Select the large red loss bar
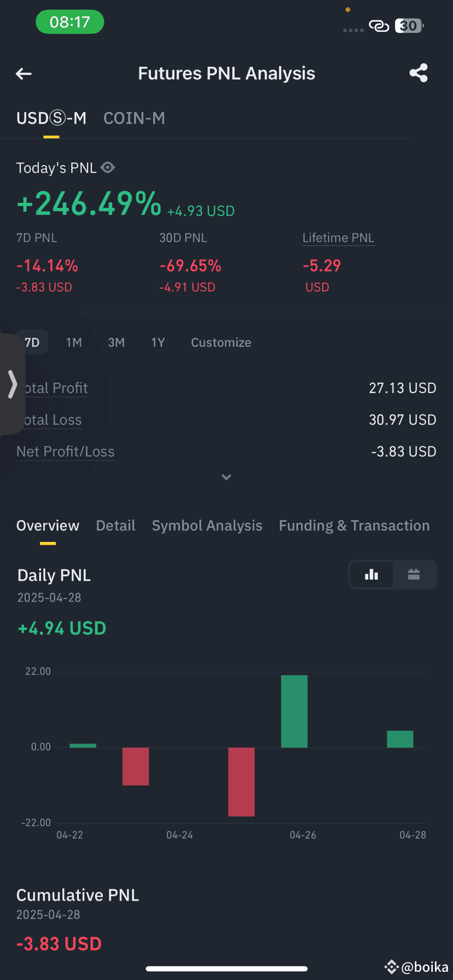 point(241,781)
